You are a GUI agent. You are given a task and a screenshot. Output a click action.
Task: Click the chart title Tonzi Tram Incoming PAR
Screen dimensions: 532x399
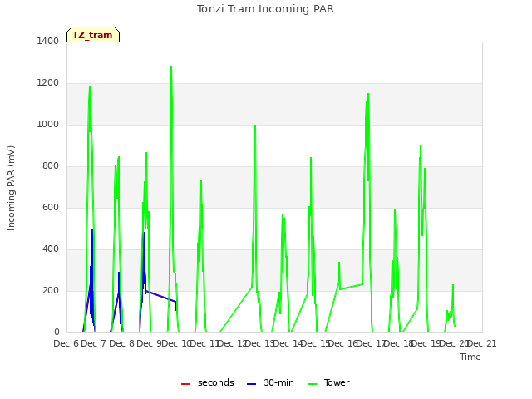tap(265, 9)
